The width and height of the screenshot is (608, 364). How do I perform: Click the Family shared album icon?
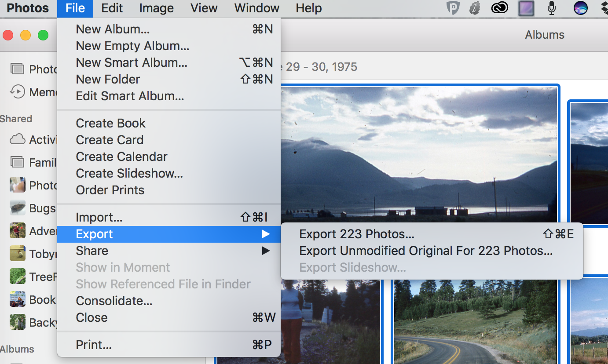[x=17, y=162]
